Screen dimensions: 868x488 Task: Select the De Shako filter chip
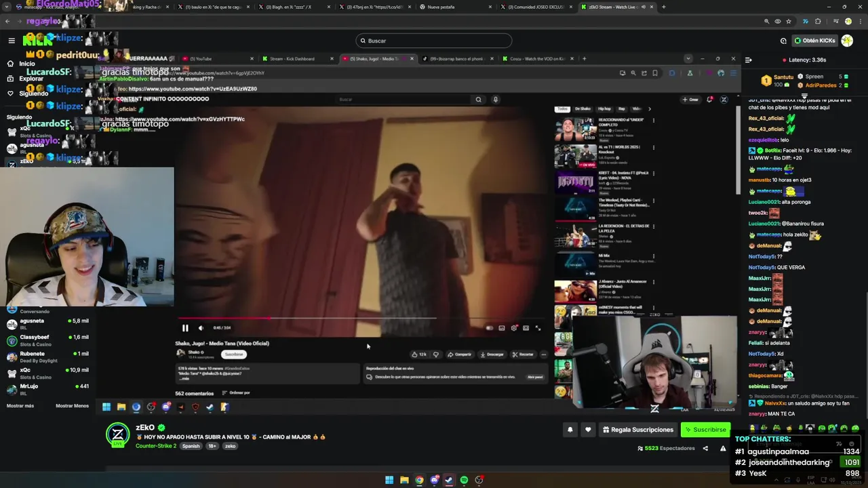coord(583,108)
